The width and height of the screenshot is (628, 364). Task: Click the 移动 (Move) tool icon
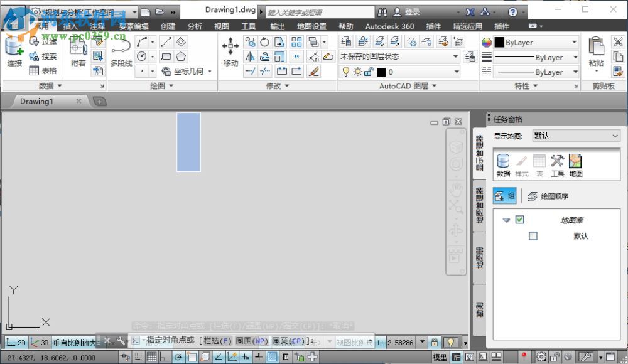tap(230, 47)
